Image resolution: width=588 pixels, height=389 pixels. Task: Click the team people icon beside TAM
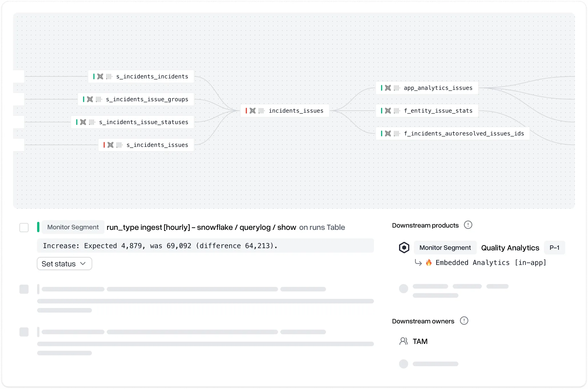click(403, 341)
